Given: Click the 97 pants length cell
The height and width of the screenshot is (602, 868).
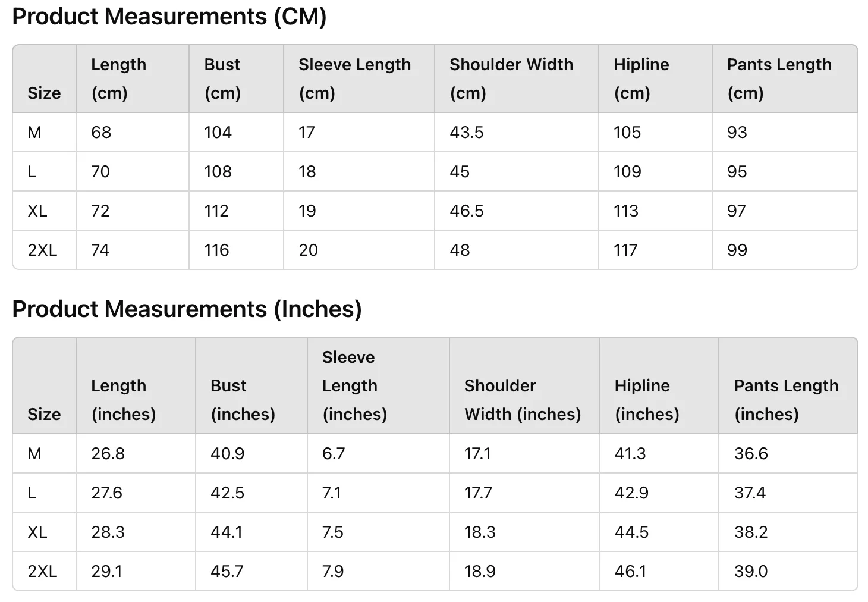Looking at the screenshot, I should 785,211.
